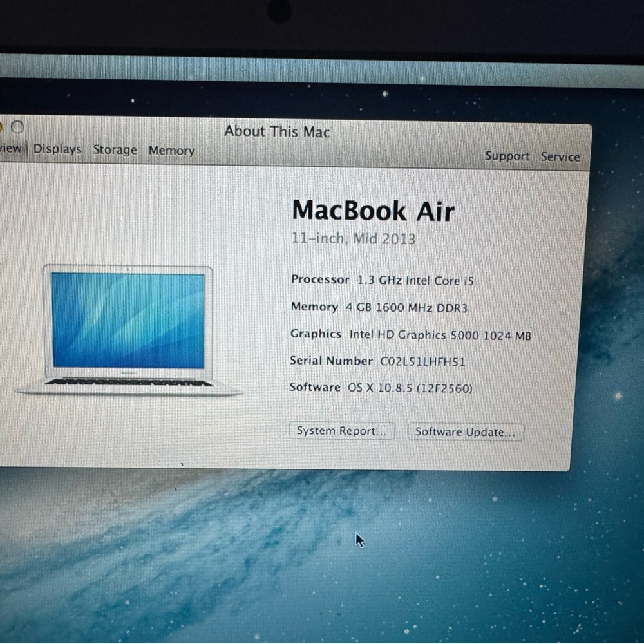Click the 'Software' label
Screen dimensions: 644x644
[x=315, y=387]
